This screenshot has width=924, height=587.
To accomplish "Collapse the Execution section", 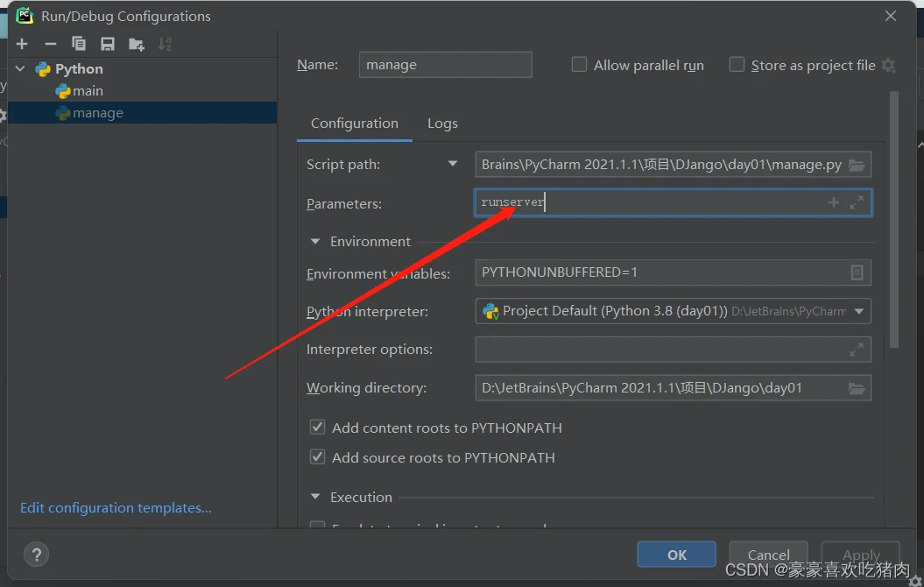I will point(315,498).
